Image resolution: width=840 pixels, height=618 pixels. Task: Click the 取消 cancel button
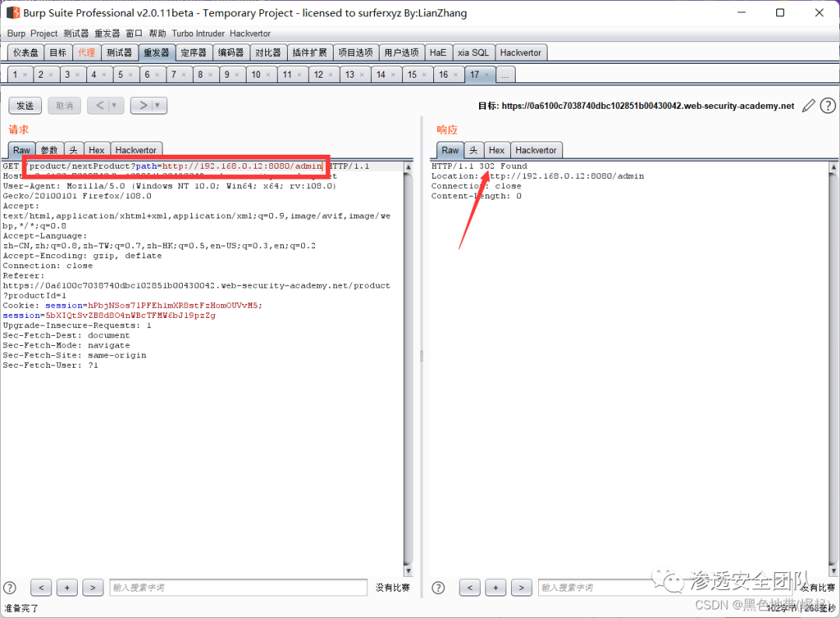(65, 106)
